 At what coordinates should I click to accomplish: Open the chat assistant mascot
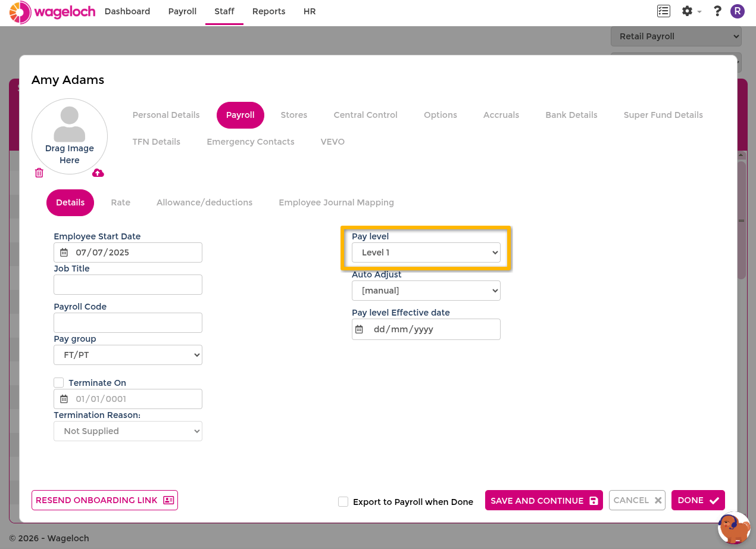click(x=734, y=528)
